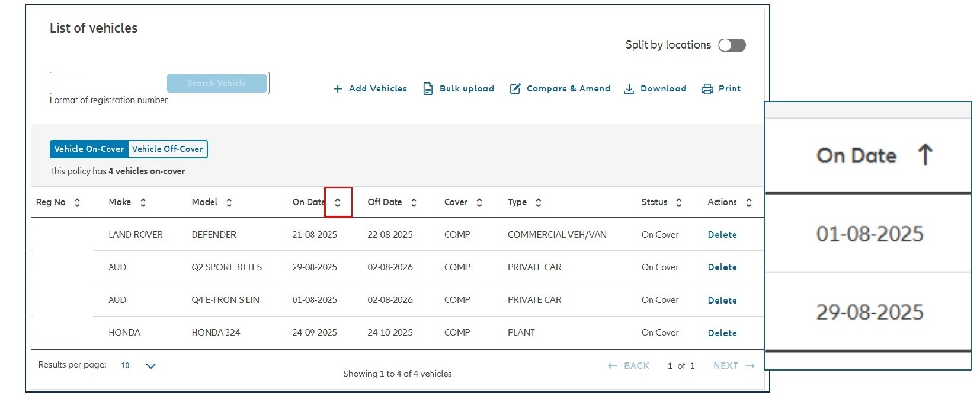Delete the AUDI Q2 SPORT 30 TFS
The image size is (980, 408).
point(722,267)
